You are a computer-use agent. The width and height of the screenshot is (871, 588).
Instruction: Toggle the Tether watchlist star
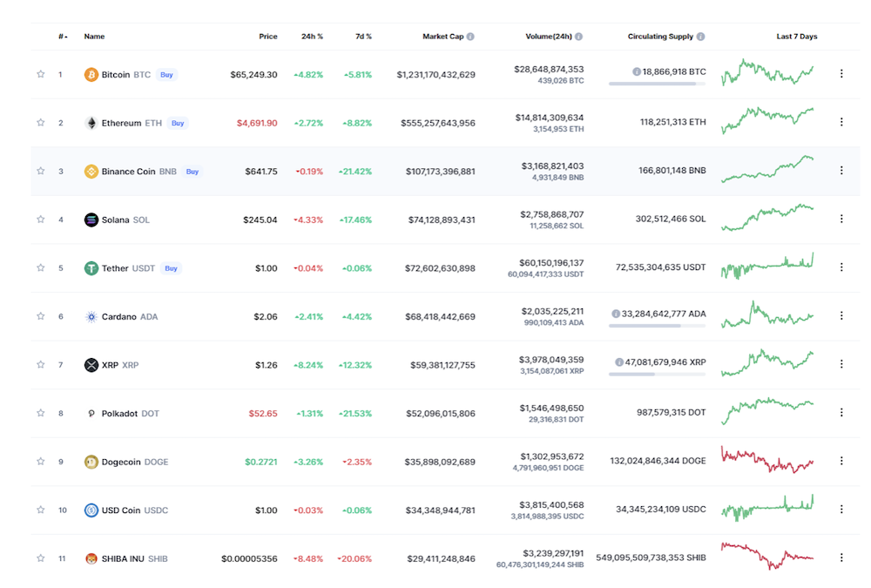click(41, 267)
